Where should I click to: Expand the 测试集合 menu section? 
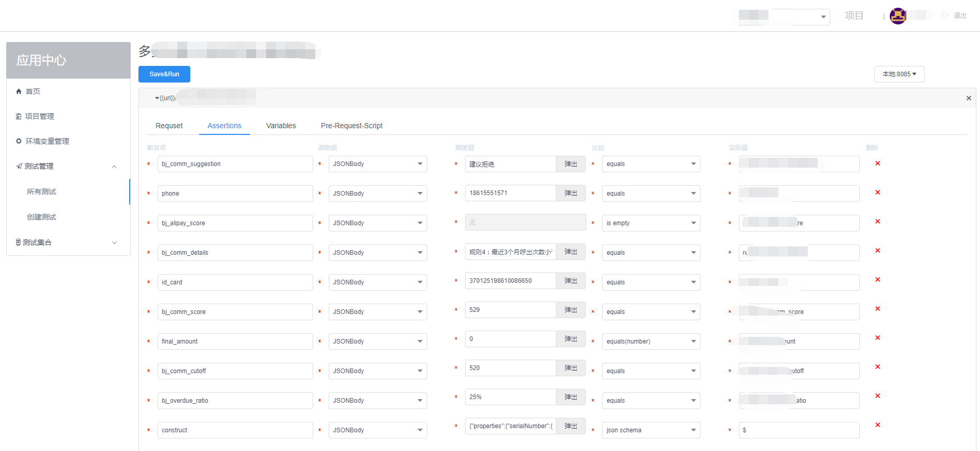point(68,242)
